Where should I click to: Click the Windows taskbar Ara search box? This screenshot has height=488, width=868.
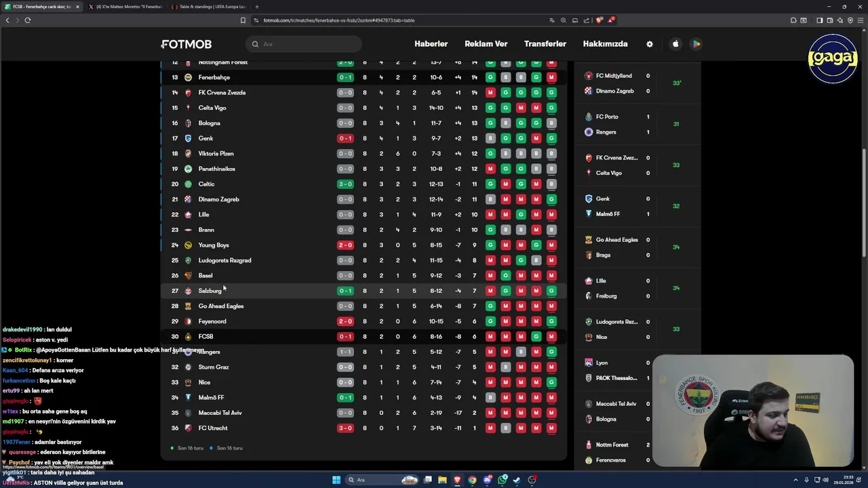click(382, 480)
